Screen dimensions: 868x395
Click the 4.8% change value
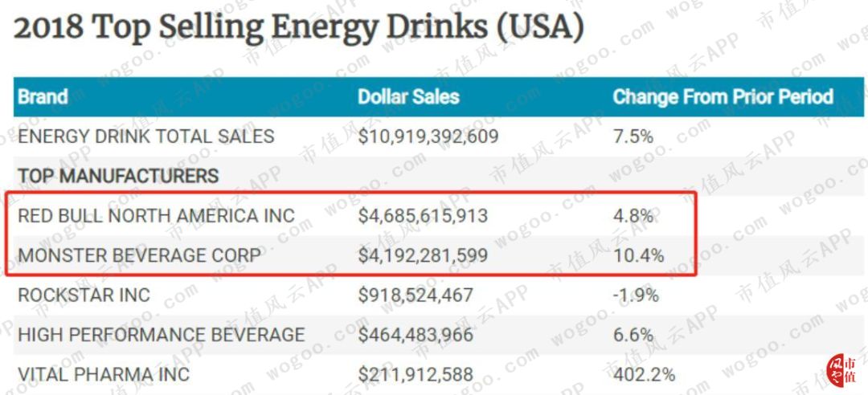[x=633, y=216]
